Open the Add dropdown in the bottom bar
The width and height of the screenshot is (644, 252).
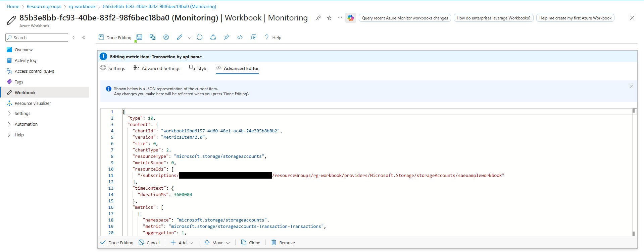[182, 243]
